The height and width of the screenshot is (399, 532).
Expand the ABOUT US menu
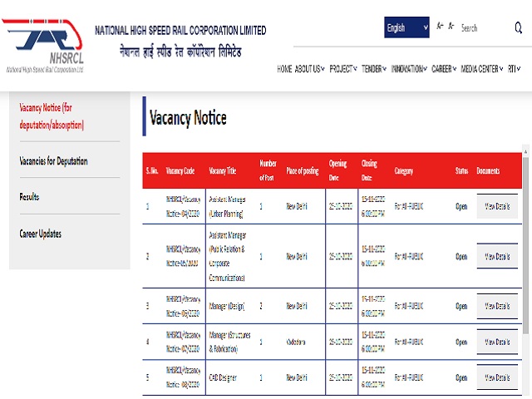(310, 69)
